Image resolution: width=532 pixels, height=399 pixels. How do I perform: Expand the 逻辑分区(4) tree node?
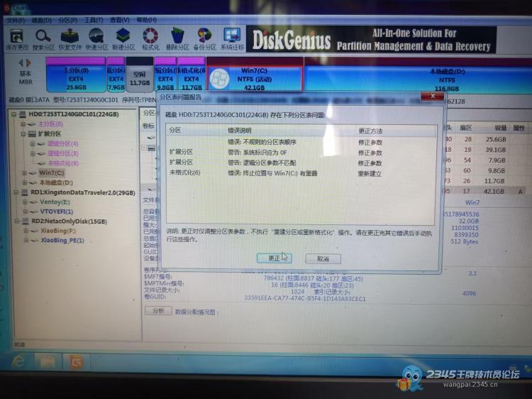[33, 144]
